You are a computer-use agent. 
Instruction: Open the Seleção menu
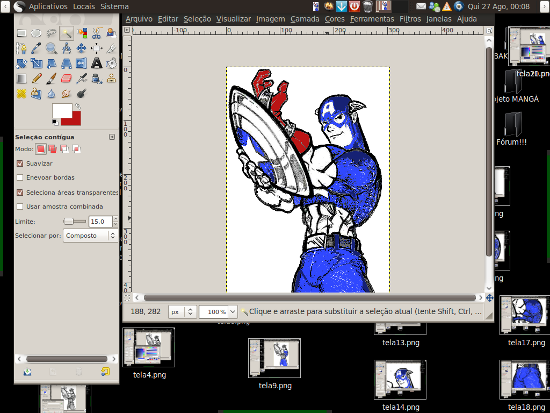197,19
